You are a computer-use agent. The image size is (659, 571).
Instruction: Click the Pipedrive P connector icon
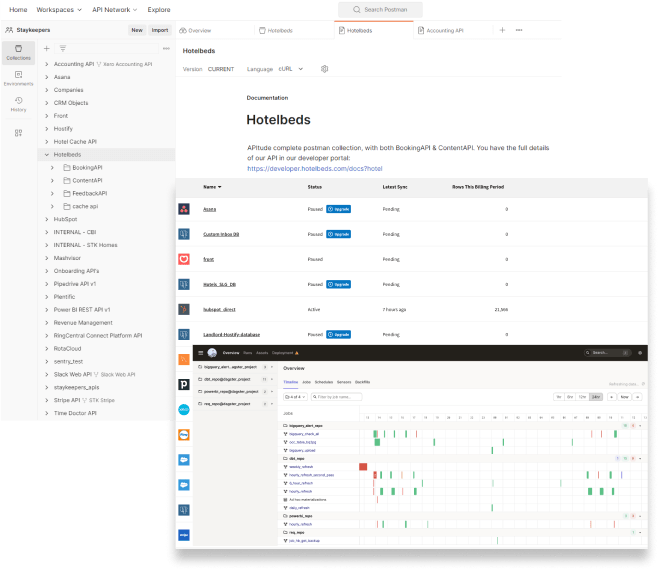click(x=184, y=384)
